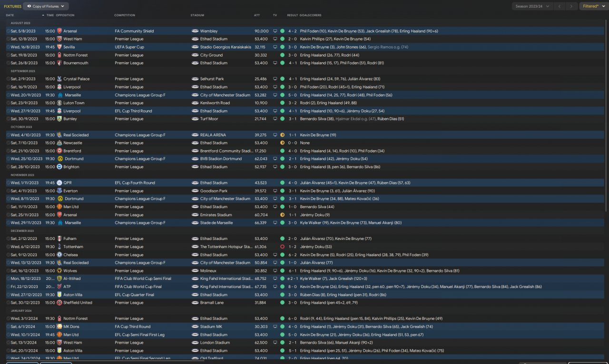The height and width of the screenshot is (364, 609).
Task: Click the QPR club badge
Action: pos(59,182)
